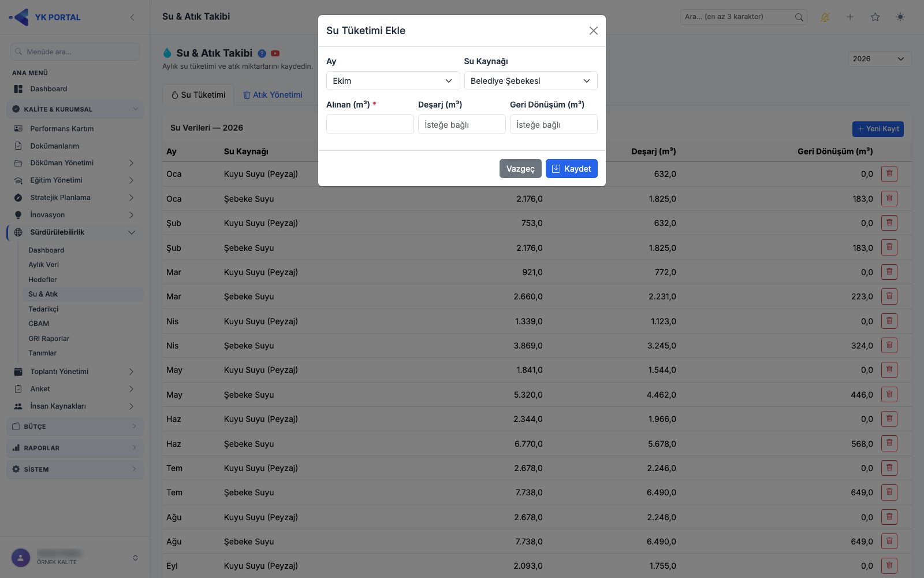Collapse the sidebar with the arrow icon
The height and width of the screenshot is (578, 924).
(x=132, y=17)
